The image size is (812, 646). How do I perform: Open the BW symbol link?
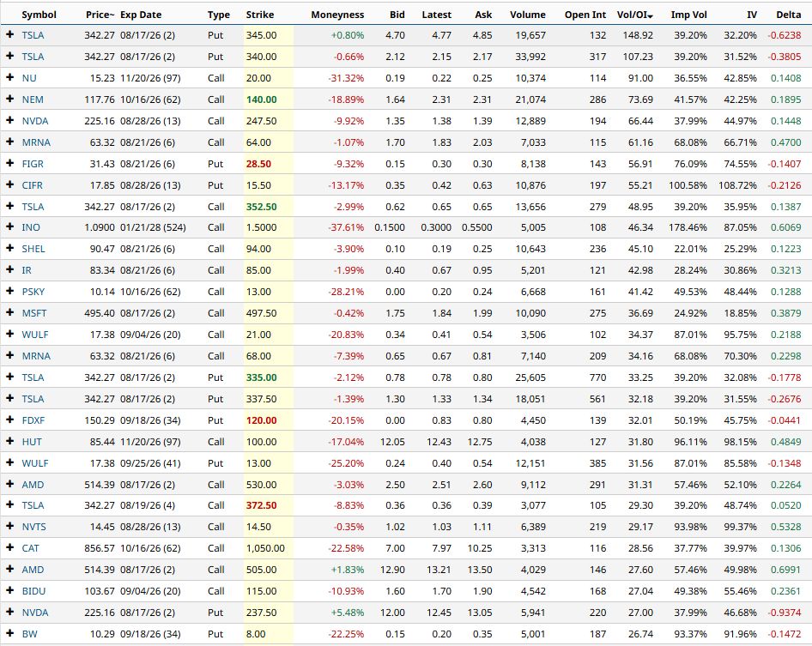click(29, 634)
